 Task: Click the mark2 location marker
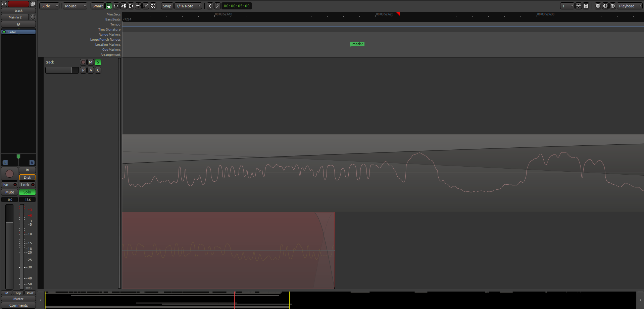click(x=357, y=44)
